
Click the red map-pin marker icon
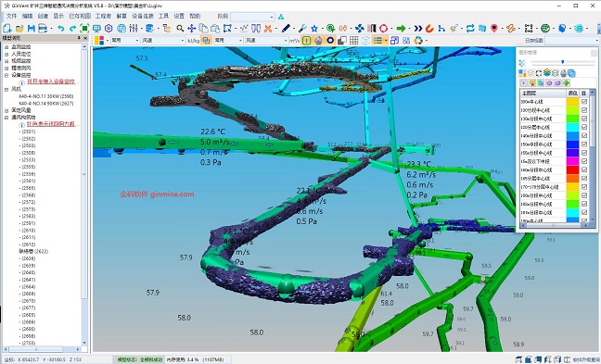494,29
